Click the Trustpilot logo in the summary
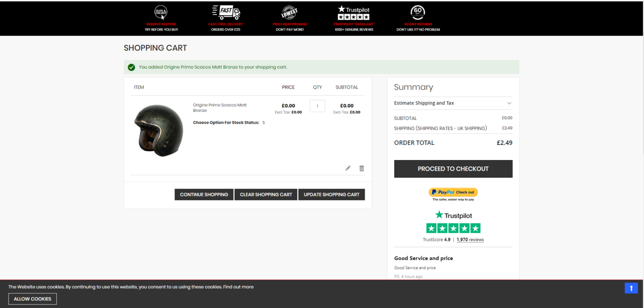 (x=453, y=215)
